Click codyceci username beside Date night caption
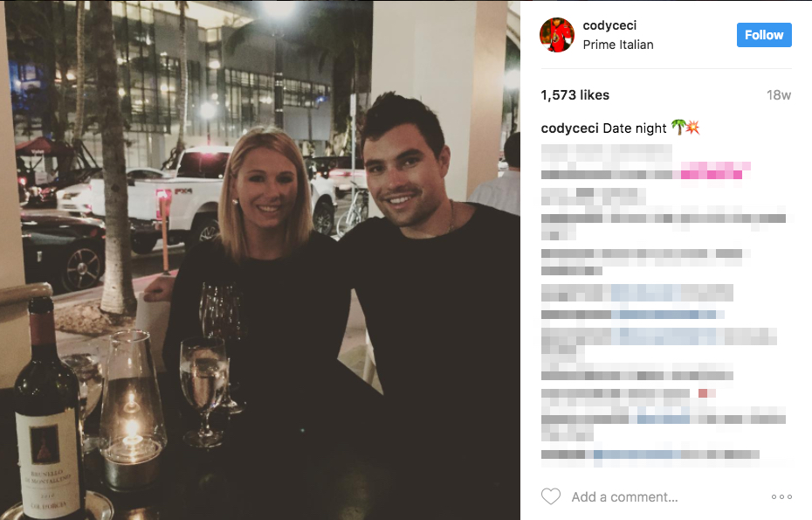This screenshot has height=520, width=812. click(569, 128)
